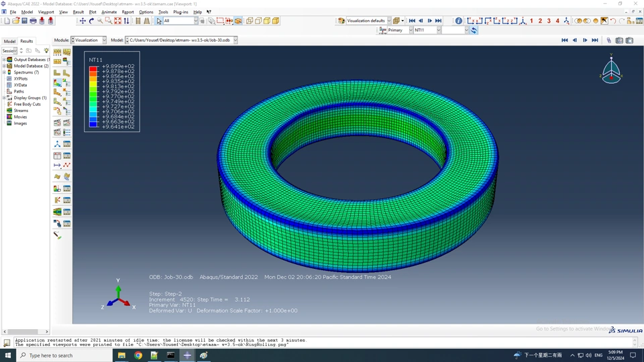Click the Auto-Fit View icon
This screenshot has height=362, width=644.
117,21
